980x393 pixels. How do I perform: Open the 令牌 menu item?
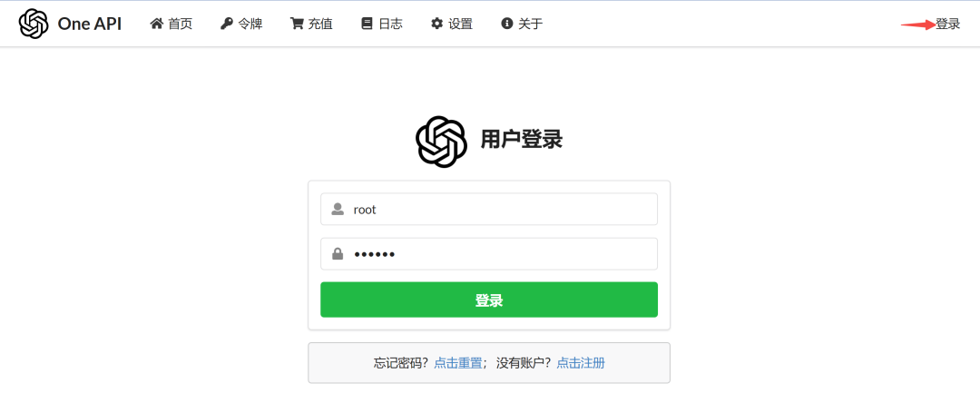pyautogui.click(x=241, y=24)
